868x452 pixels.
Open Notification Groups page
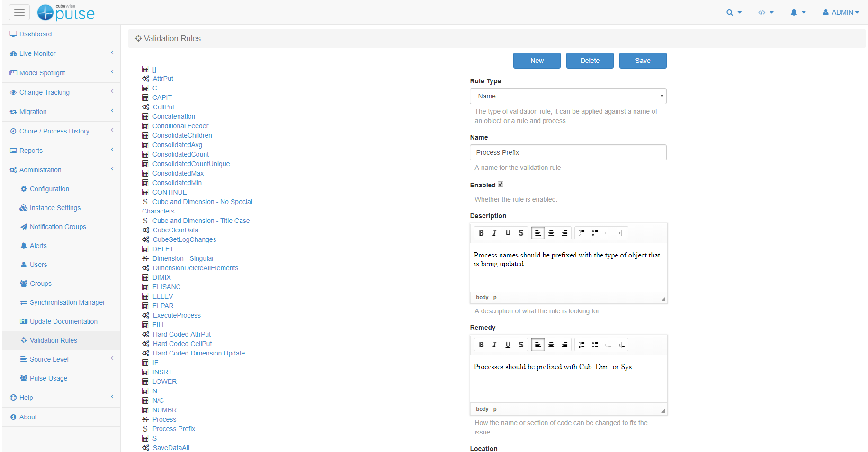[61, 227]
